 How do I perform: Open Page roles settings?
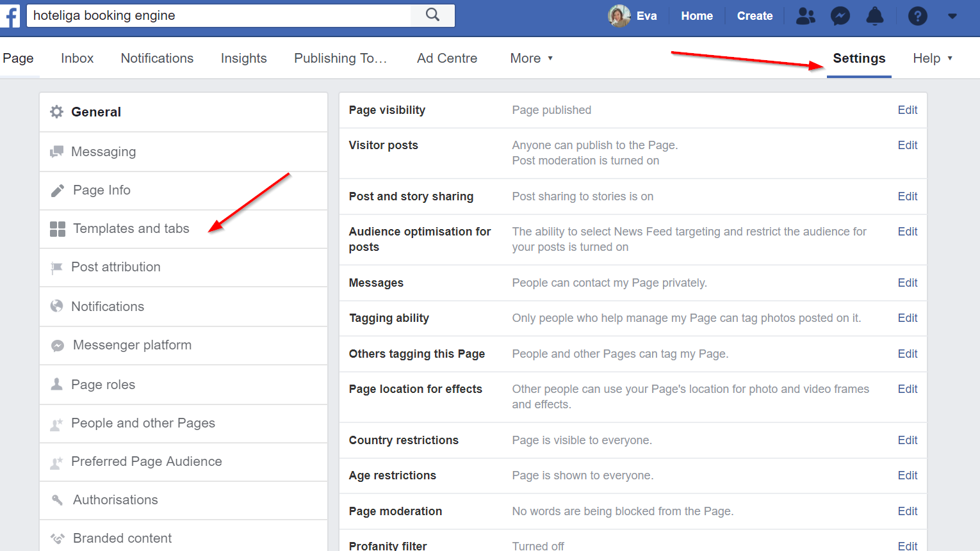point(103,385)
